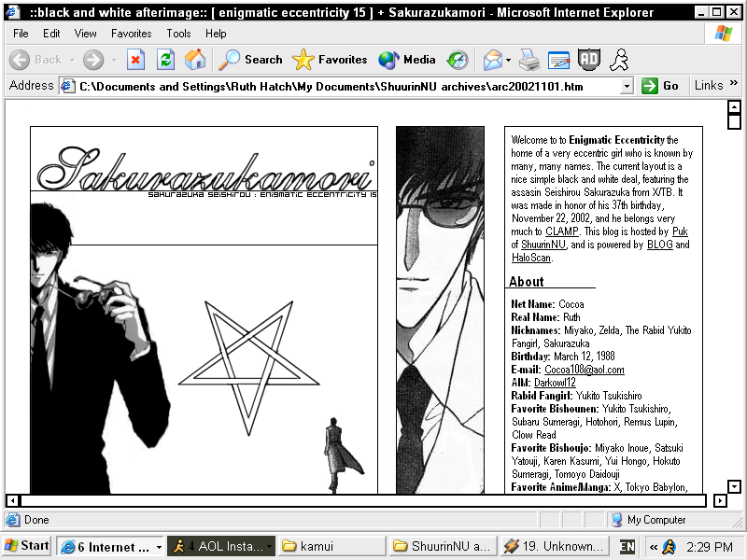Go to the Home page icon

(x=195, y=60)
